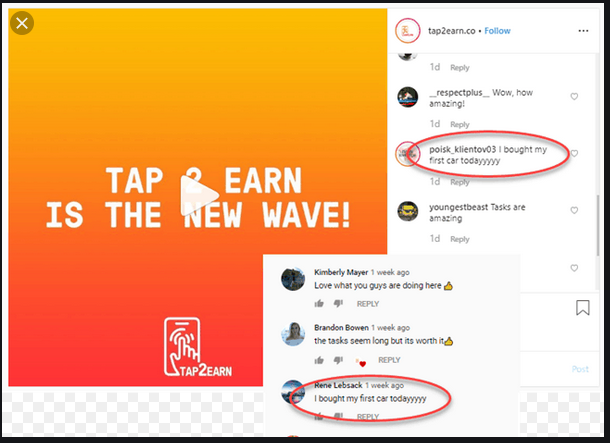Open the three-dot options menu
The image size is (610, 443).
point(583,31)
